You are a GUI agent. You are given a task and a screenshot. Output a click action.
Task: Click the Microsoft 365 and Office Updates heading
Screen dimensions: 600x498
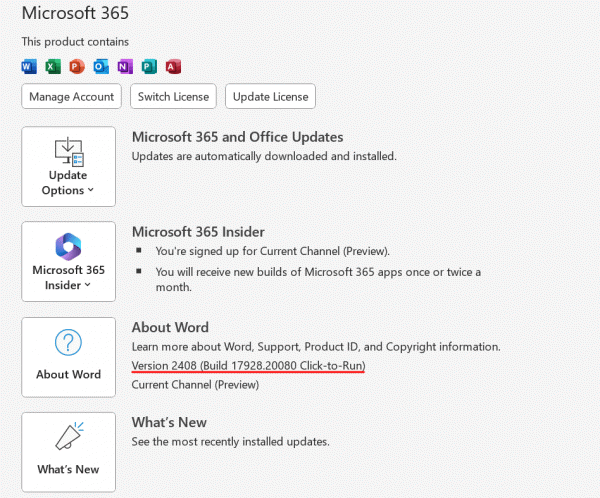[237, 137]
